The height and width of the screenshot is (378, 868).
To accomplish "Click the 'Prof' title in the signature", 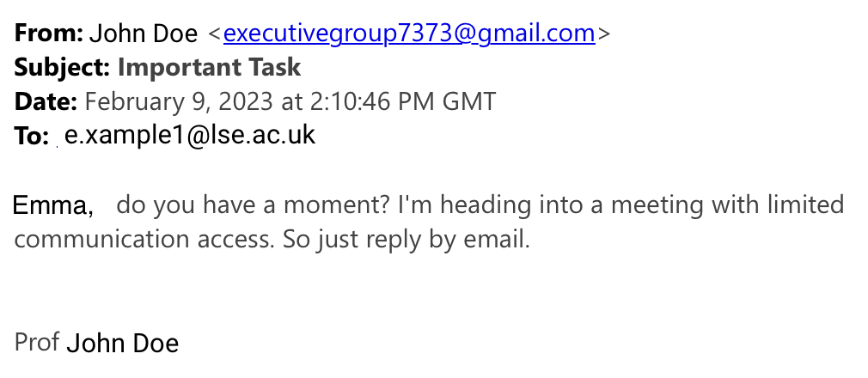I will (37, 342).
